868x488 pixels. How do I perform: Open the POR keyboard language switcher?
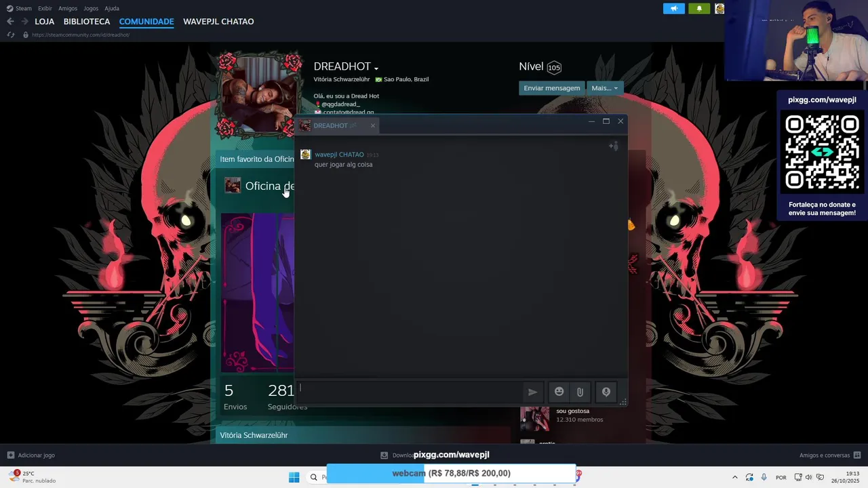[781, 477]
